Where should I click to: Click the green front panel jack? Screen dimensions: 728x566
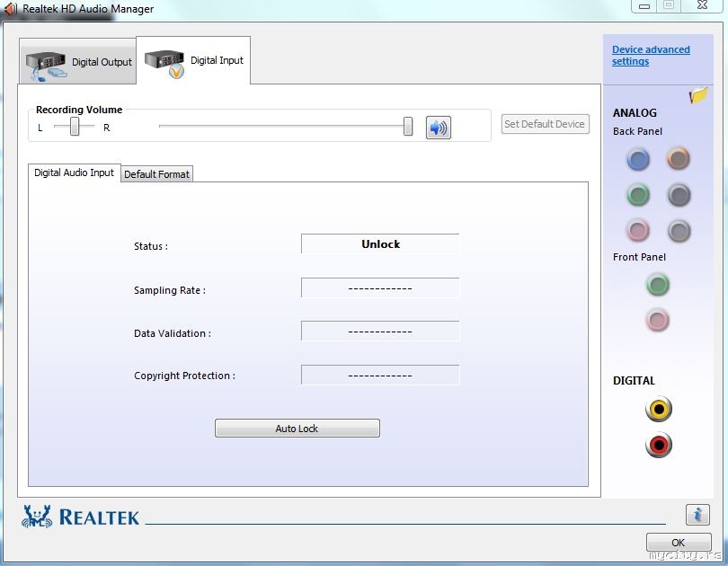point(658,285)
